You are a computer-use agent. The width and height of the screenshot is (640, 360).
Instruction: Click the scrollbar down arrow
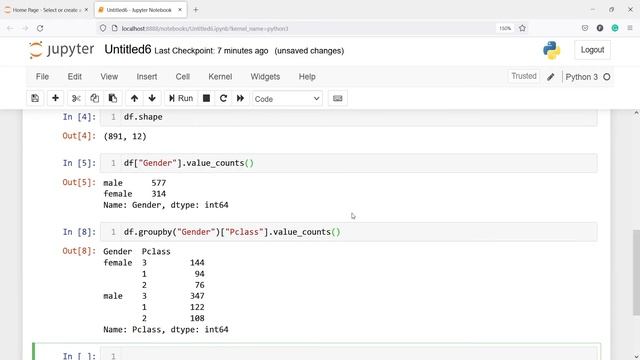[x=636, y=356]
